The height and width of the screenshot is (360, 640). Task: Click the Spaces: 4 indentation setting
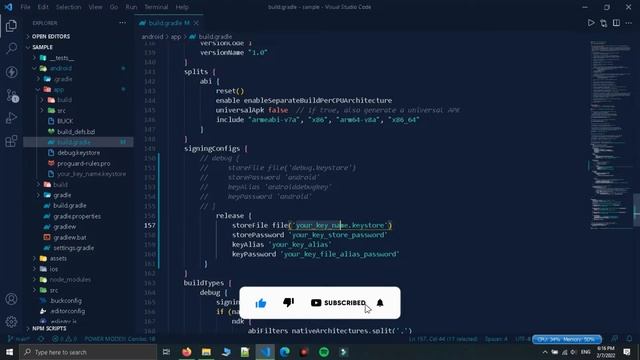(x=496, y=339)
